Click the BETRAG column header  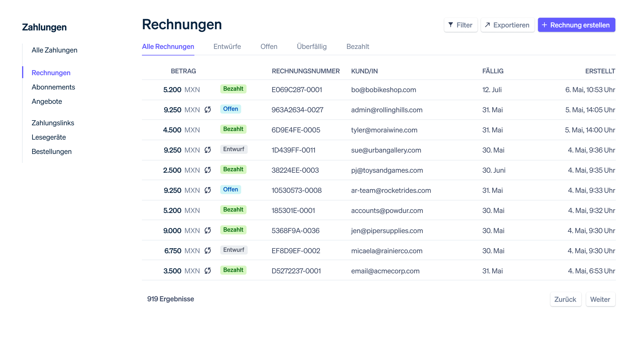(x=183, y=71)
